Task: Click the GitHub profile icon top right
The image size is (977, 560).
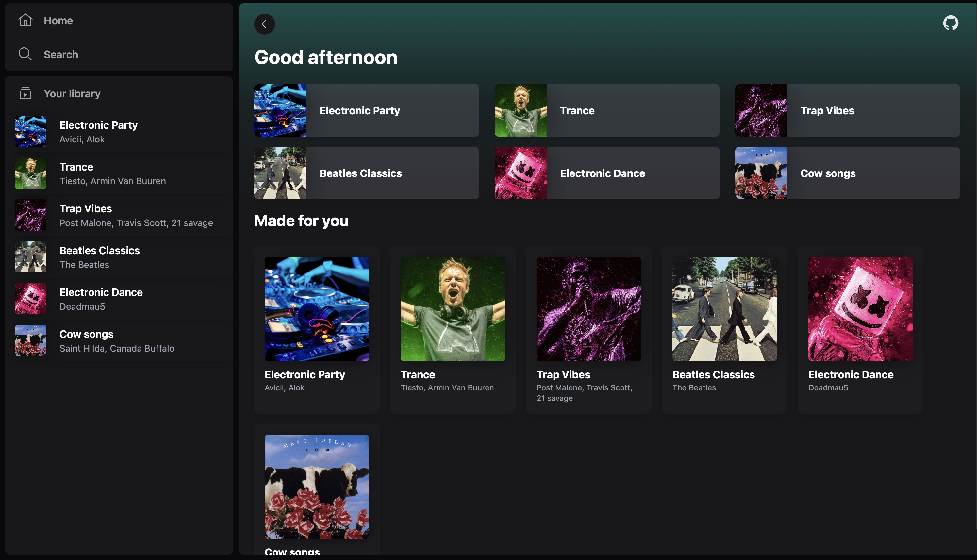Action: point(950,24)
